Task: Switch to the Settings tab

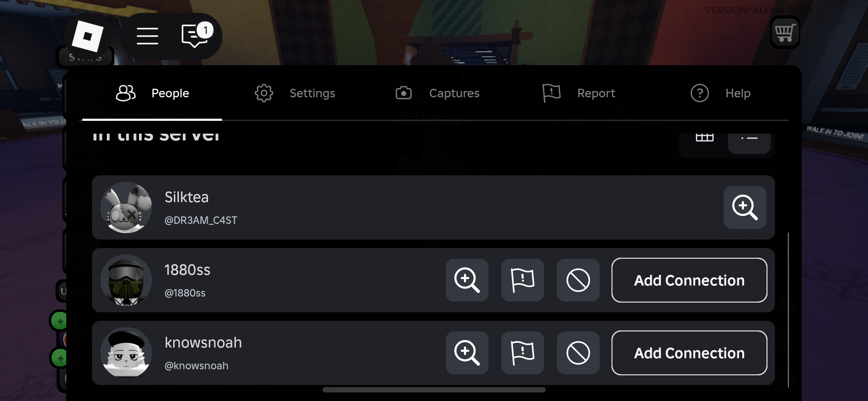Action: coord(295,93)
